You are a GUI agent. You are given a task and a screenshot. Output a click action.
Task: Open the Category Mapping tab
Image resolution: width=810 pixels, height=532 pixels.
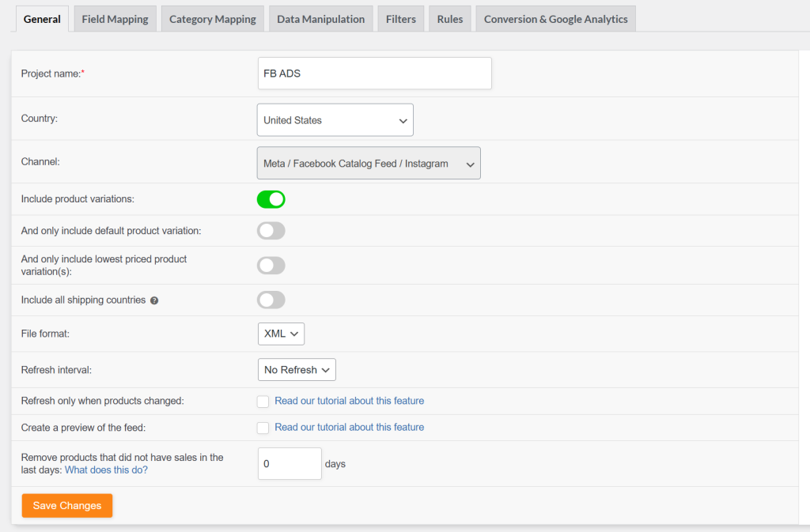[212, 17]
